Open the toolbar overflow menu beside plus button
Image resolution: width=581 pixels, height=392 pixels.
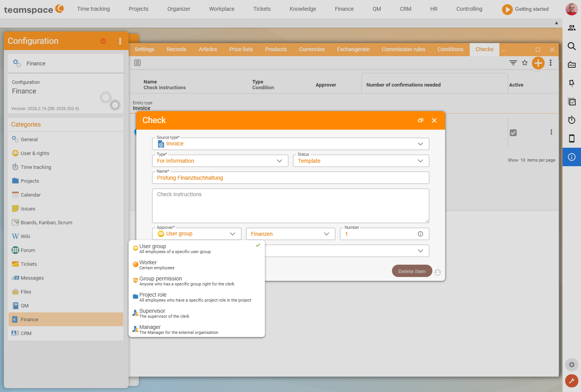(x=551, y=63)
